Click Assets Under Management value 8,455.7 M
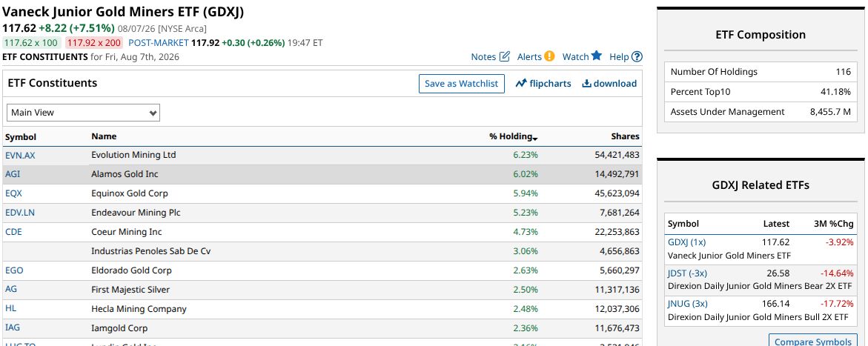This screenshot has height=346, width=868. [830, 112]
